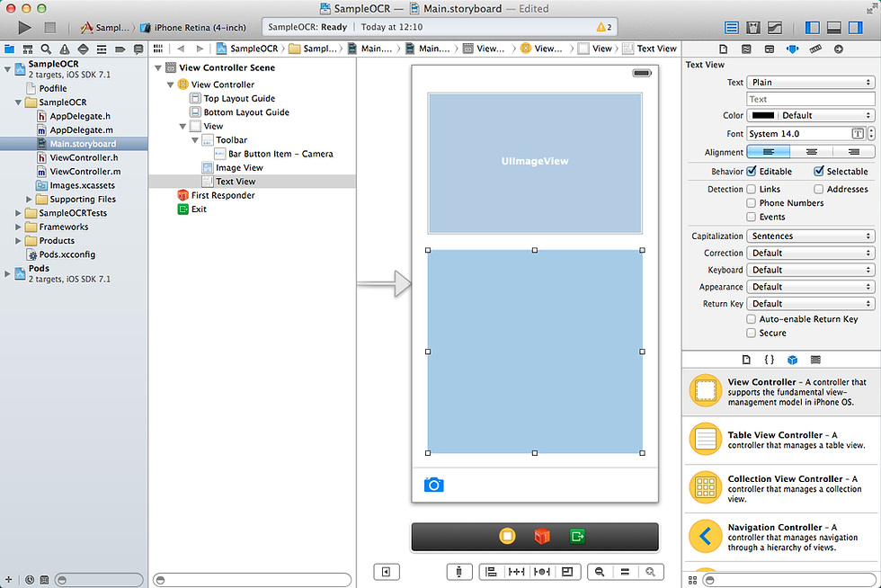This screenshot has width=881, height=588.
Task: Zoom in the storyboard canvas
Action: (651, 572)
